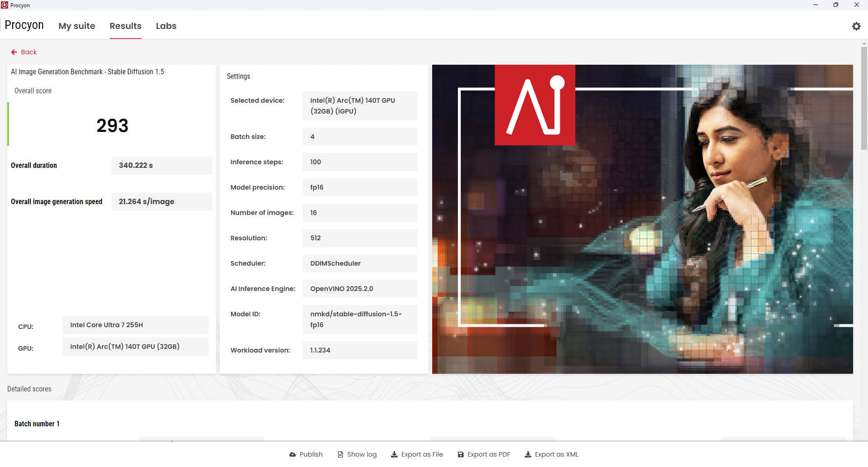Screen dimensions: 868x467
Task: Click the AI benchmark artwork image
Action: click(x=642, y=219)
